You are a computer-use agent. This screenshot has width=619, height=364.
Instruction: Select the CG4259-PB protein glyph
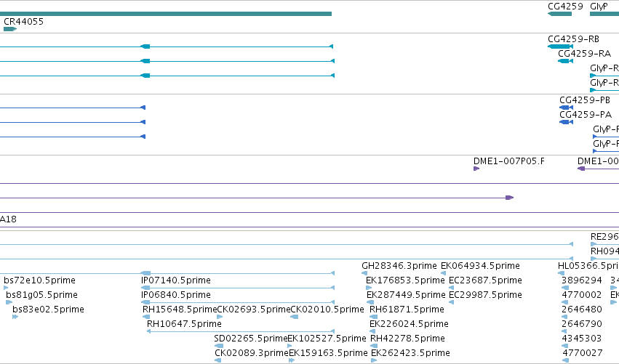[566, 108]
